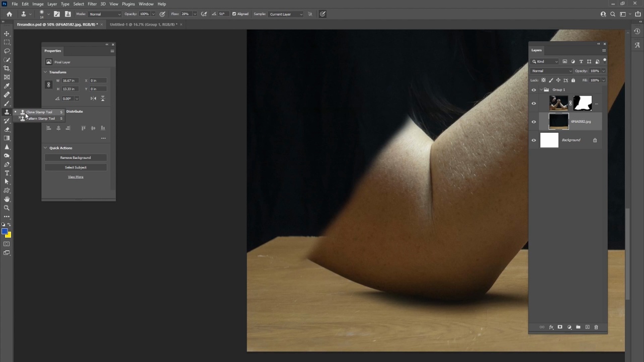Click the Remove Background button

pos(75,158)
